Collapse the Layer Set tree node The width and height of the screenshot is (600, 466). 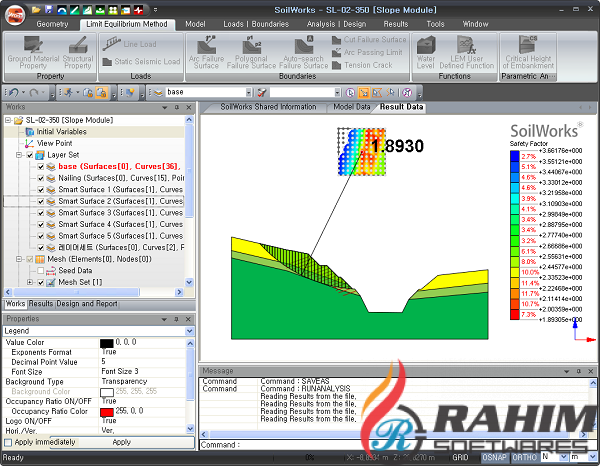coord(20,155)
